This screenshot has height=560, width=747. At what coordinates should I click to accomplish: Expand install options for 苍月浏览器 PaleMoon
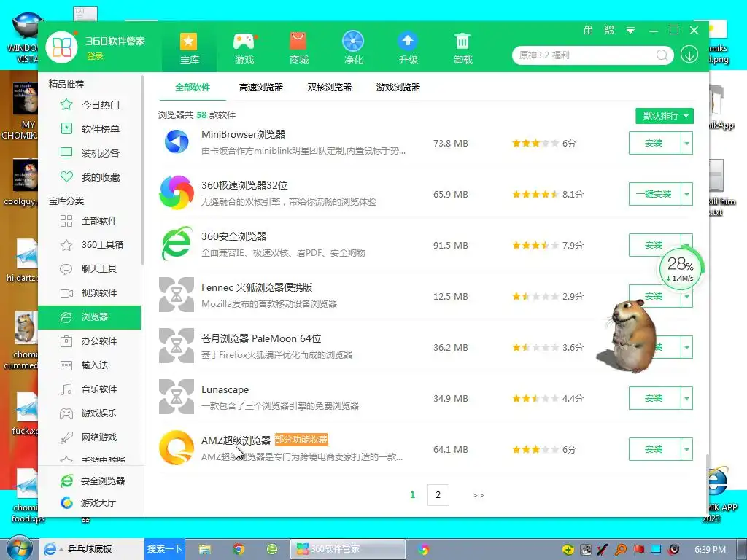(x=686, y=348)
